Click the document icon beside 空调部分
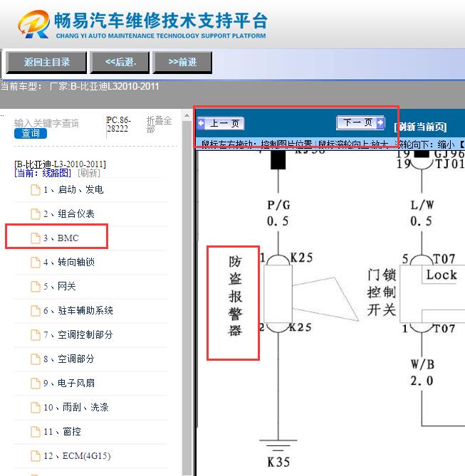Viewport: 465px width, 476px height. tap(36, 359)
